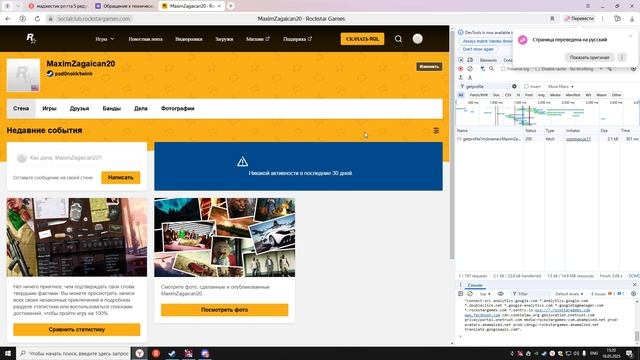Open the No throttling dropdown
Image resolution: width=640 pixels, height=360 pixels.
pos(586,69)
